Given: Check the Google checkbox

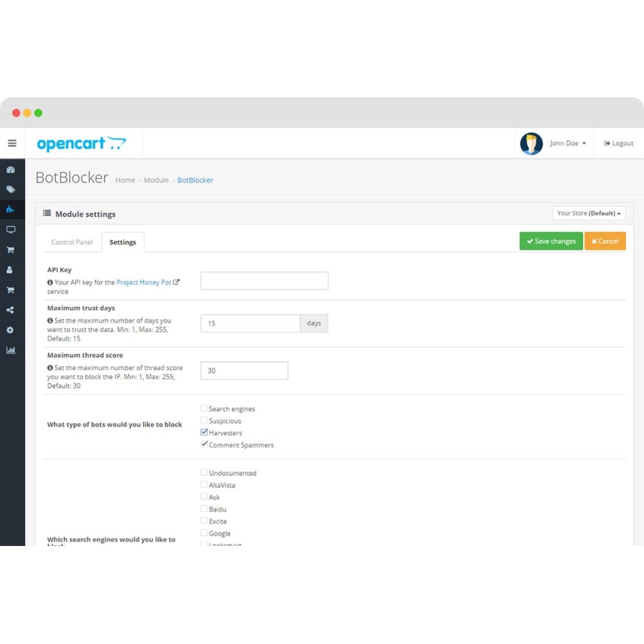Looking at the screenshot, I should 204,532.
